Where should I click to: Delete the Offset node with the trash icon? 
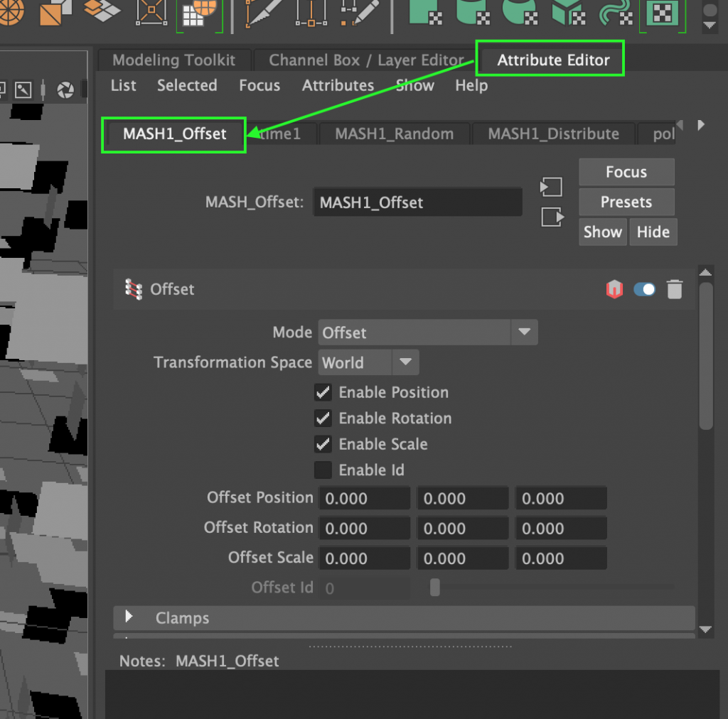674,289
